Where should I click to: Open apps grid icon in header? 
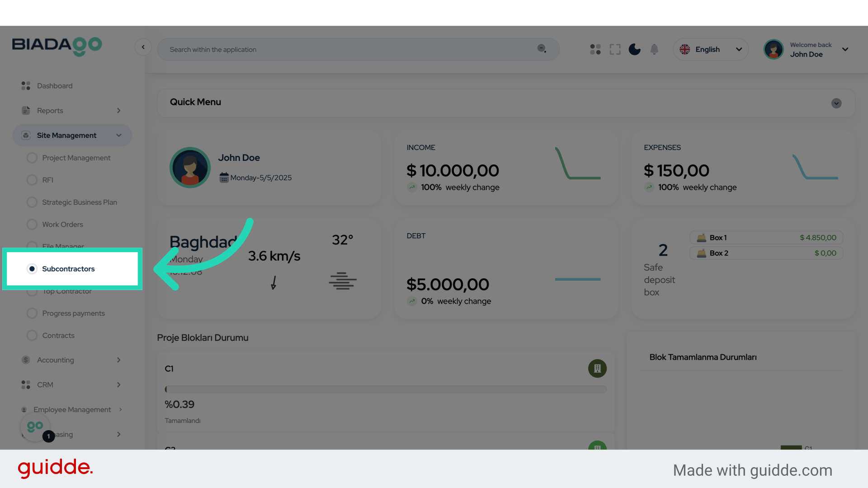[595, 49]
